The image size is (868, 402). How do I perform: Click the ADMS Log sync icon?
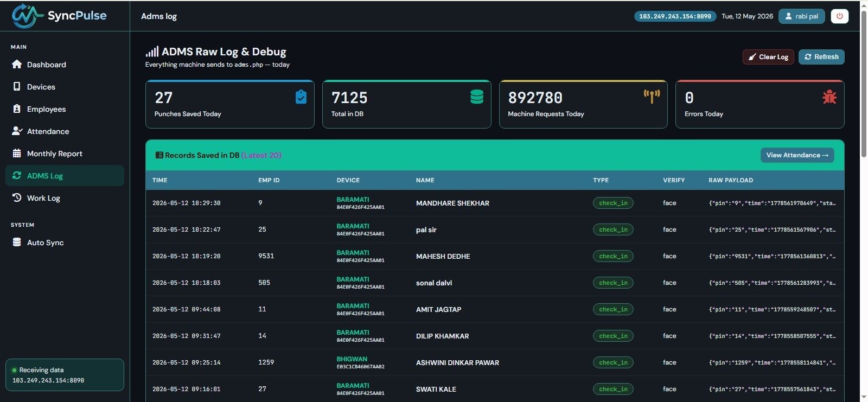click(17, 175)
